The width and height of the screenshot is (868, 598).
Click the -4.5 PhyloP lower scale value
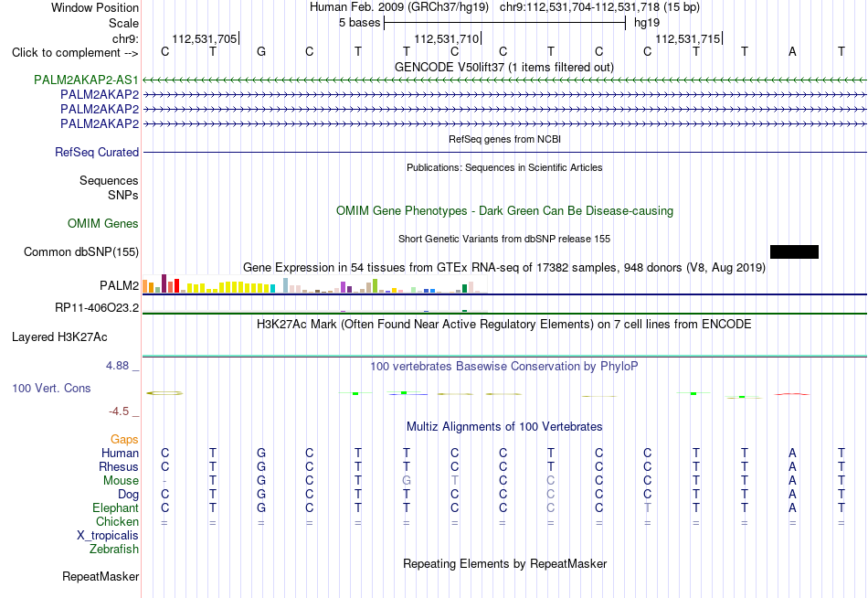point(119,411)
